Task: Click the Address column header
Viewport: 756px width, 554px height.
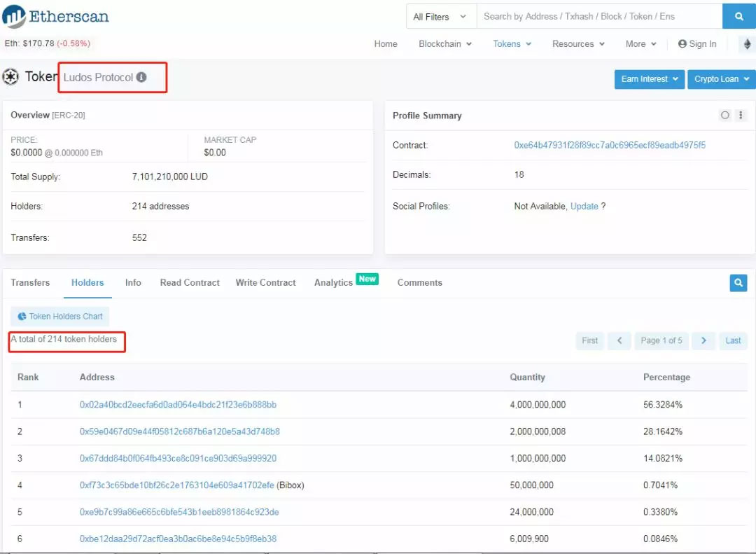Action: click(97, 378)
